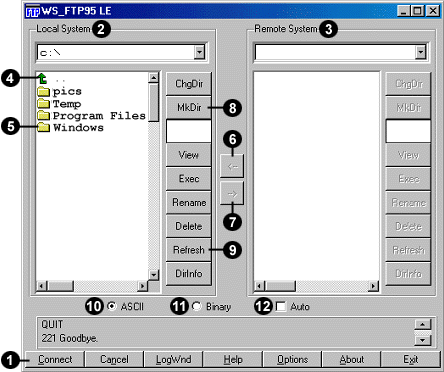Image resolution: width=444 pixels, height=372 pixels.
Task: Click remote ChgDir button
Action: pos(408,84)
